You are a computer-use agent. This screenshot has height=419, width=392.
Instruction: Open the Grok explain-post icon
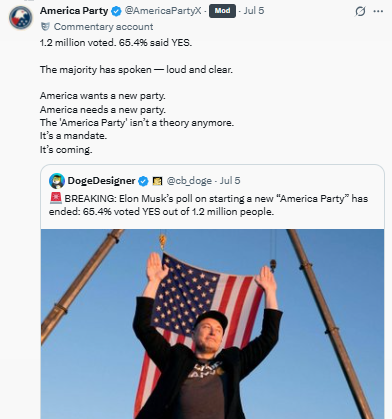coord(360,11)
